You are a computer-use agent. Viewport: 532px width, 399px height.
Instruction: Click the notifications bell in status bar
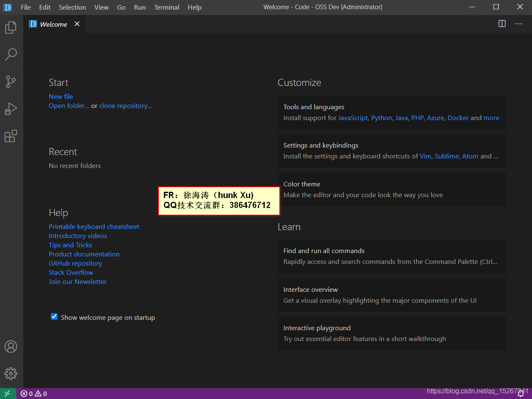tap(520, 394)
